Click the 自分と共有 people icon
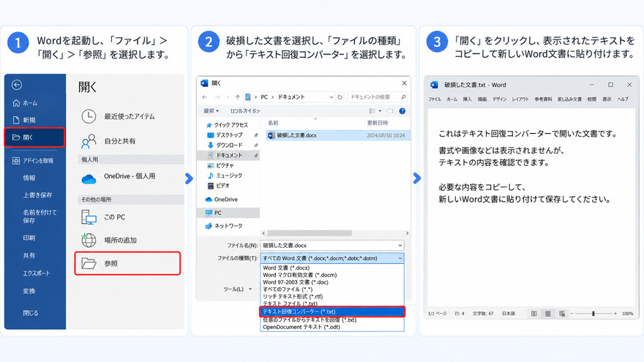This screenshot has width=644, height=362. coord(89,140)
